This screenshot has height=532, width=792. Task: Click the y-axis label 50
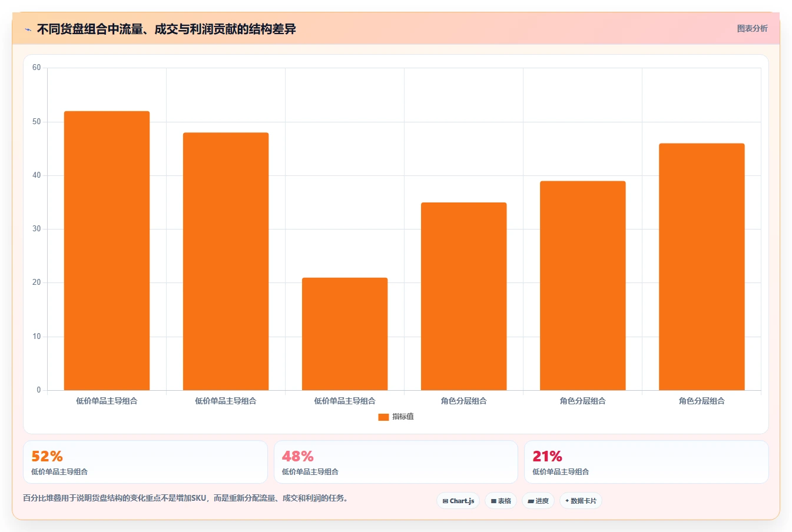click(x=37, y=122)
